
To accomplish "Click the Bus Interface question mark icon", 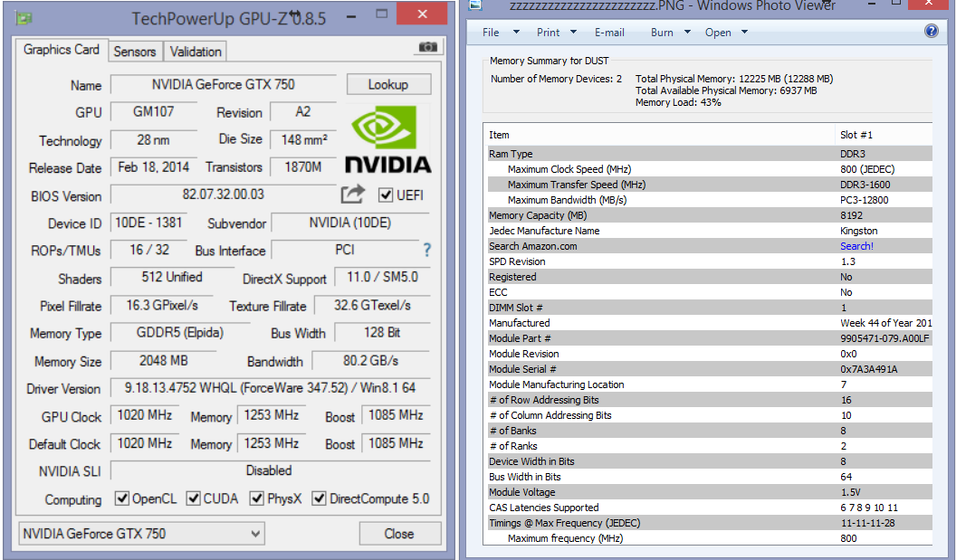I will [426, 250].
